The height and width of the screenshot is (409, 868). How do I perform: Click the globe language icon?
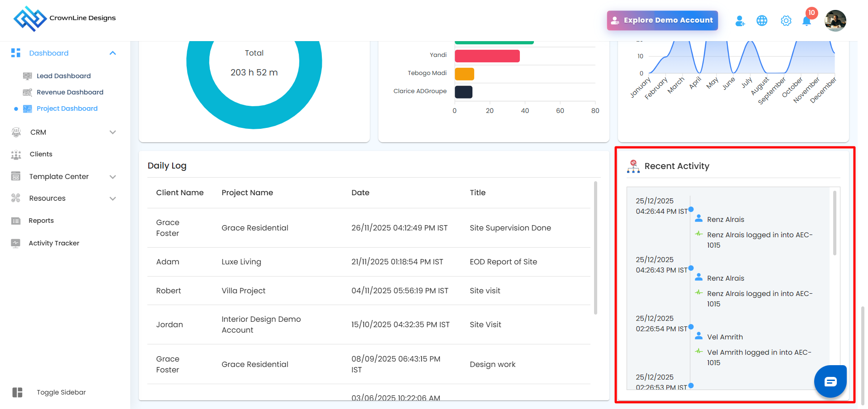click(762, 21)
